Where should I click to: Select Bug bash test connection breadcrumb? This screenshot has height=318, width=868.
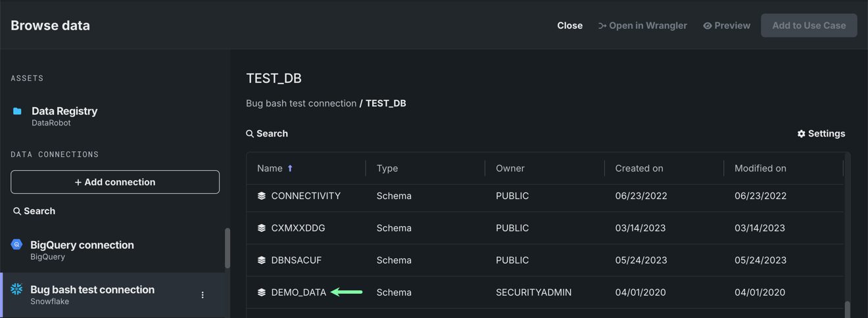(x=301, y=103)
